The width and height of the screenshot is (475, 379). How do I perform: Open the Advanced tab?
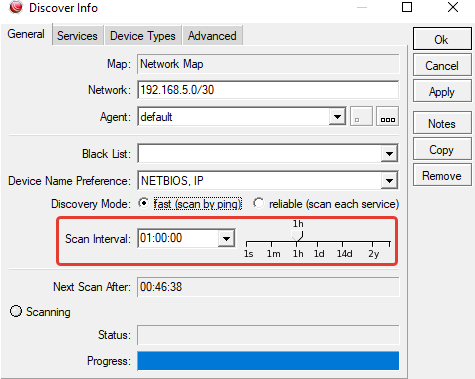pos(212,36)
